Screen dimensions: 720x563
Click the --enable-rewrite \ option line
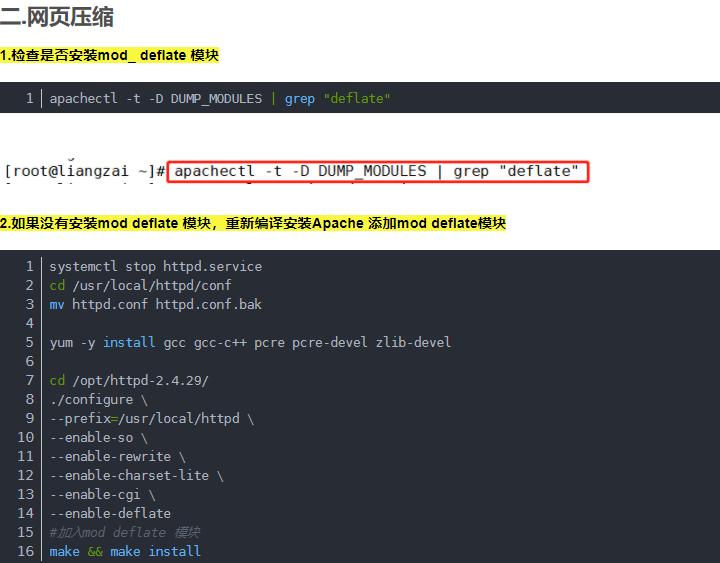118,456
